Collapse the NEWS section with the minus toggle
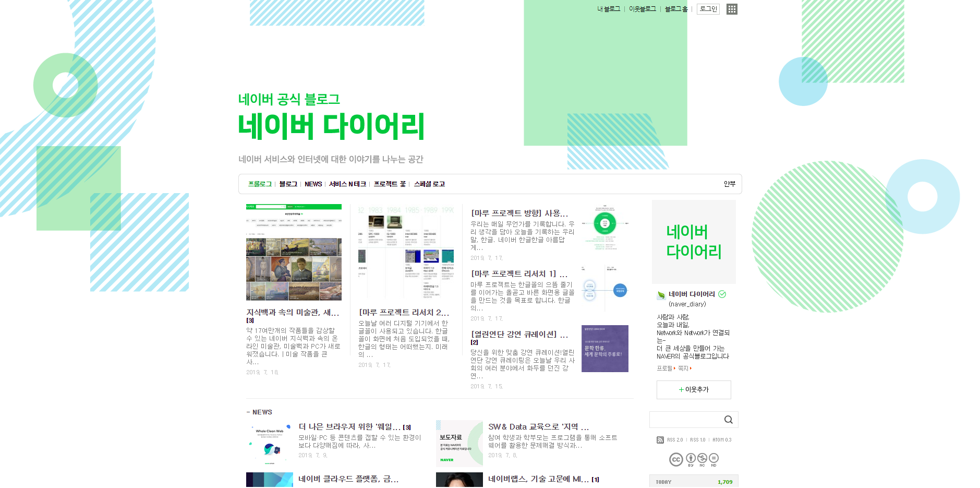Image resolution: width=980 pixels, height=488 pixels. click(x=247, y=412)
